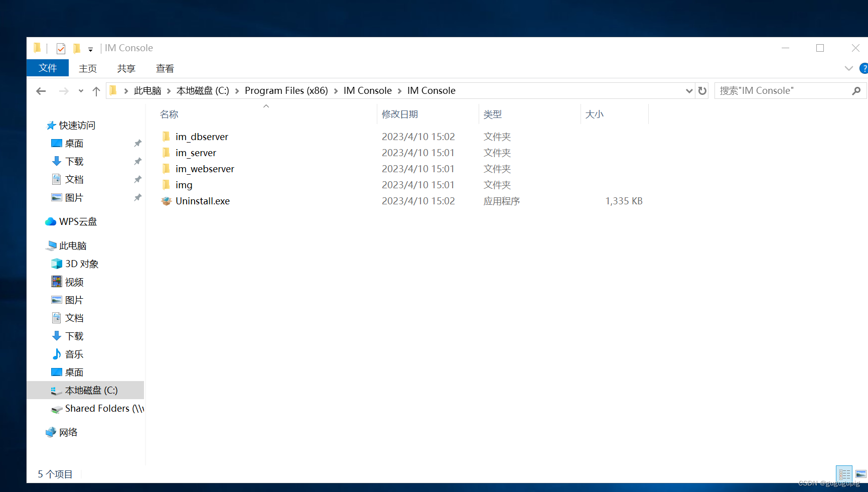Open recent locations dropdown arrow
Viewport: 868px width, 492px height.
pos(81,91)
